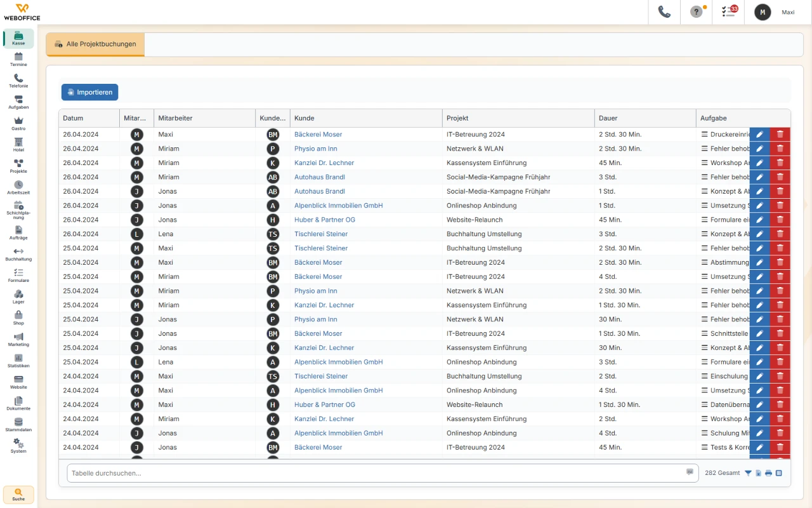Open Schichtplanung in the sidebar

point(18,210)
